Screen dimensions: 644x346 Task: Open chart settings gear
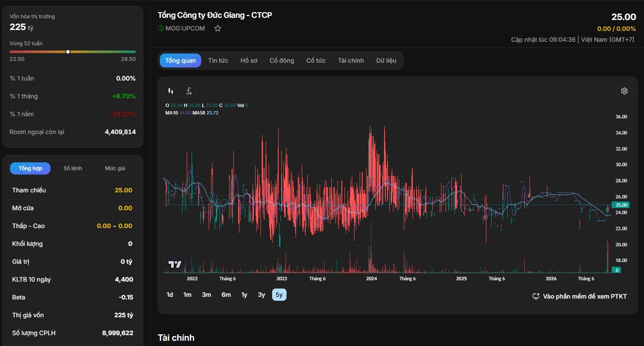click(x=624, y=91)
